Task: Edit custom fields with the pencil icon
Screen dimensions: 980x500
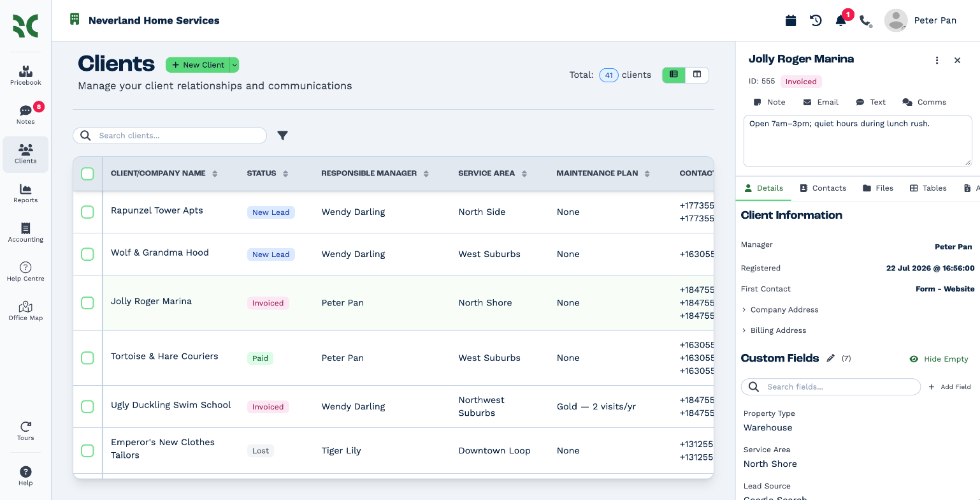Action: point(830,358)
